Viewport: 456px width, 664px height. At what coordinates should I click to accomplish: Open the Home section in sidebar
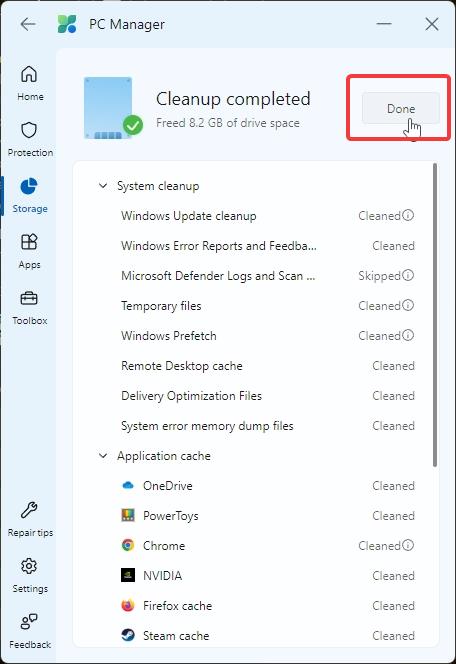[30, 83]
